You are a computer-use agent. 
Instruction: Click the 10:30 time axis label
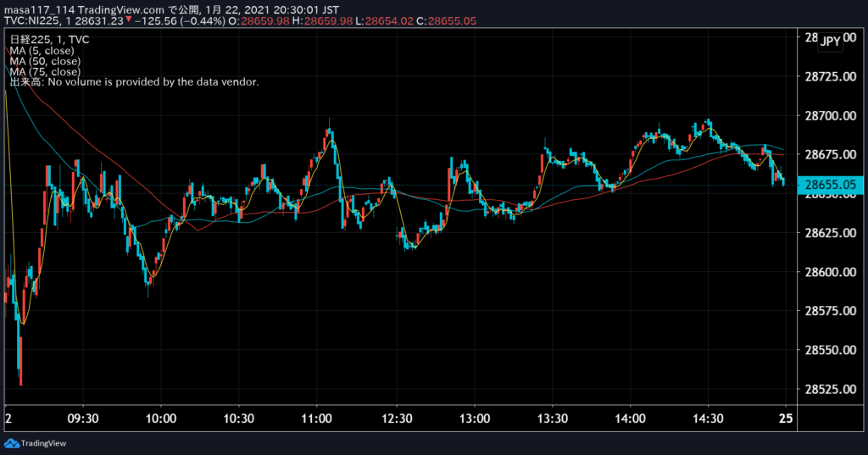(238, 419)
